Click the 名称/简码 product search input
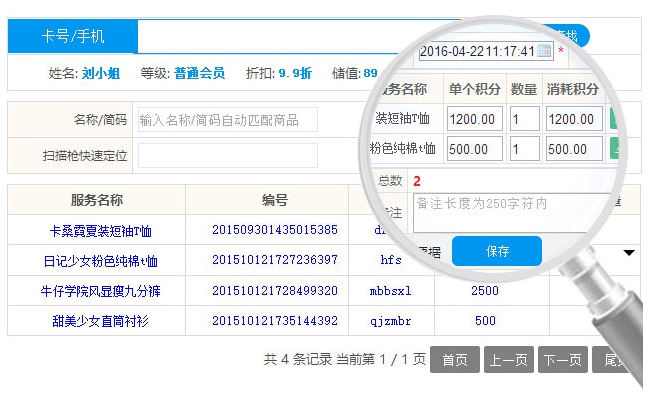Screen dimensions: 651x411 point(227,120)
